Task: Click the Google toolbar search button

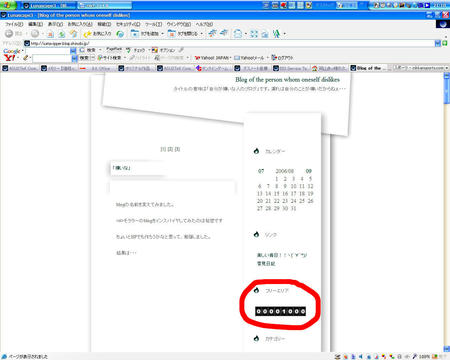Action: tap(87, 50)
